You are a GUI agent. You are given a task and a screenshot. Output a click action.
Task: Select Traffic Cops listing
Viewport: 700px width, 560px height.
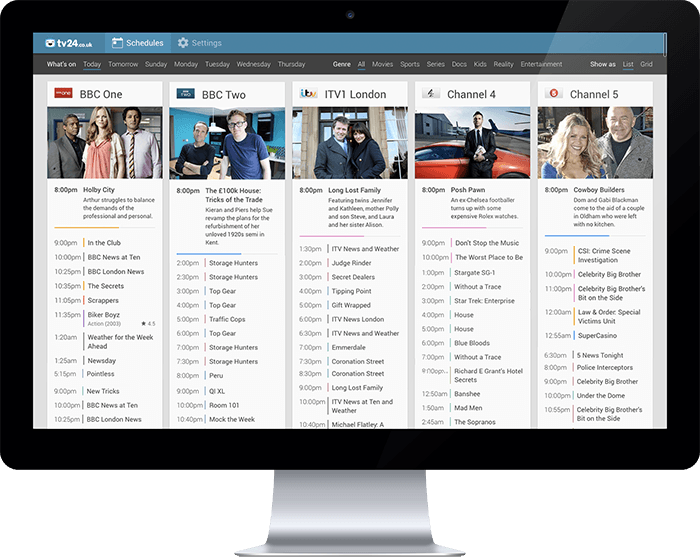click(227, 319)
